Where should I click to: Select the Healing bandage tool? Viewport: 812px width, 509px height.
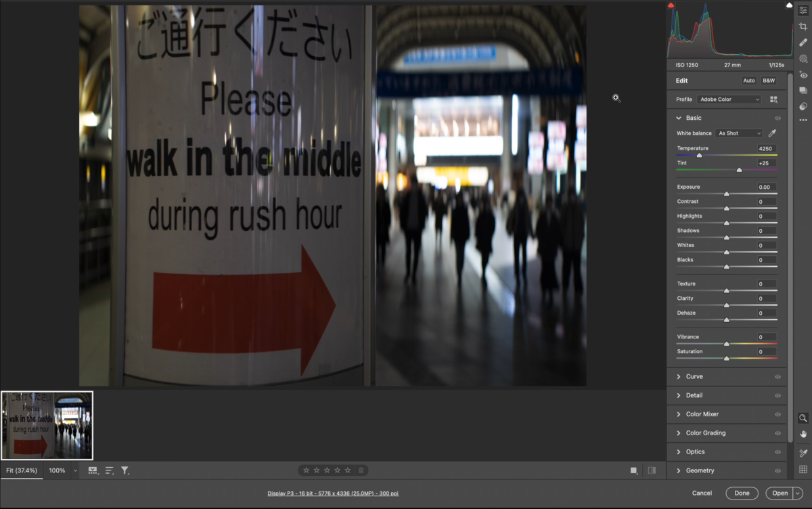click(x=803, y=43)
